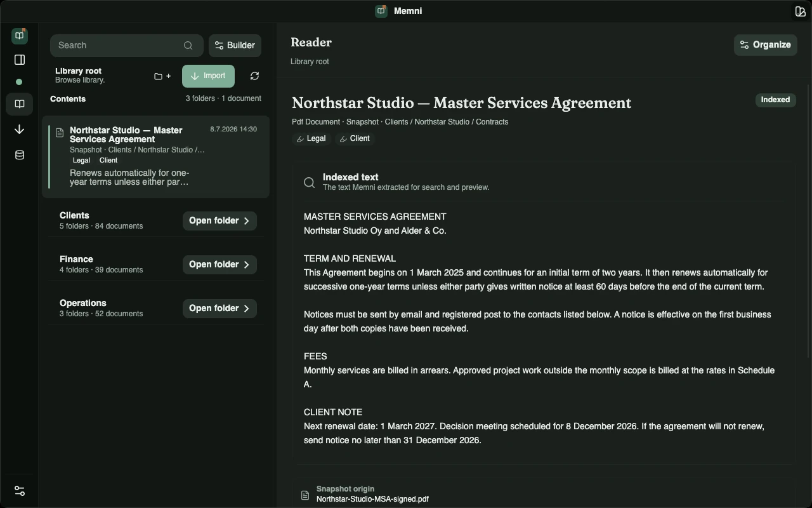Click '4 folders · 39 documents' text

101,270
